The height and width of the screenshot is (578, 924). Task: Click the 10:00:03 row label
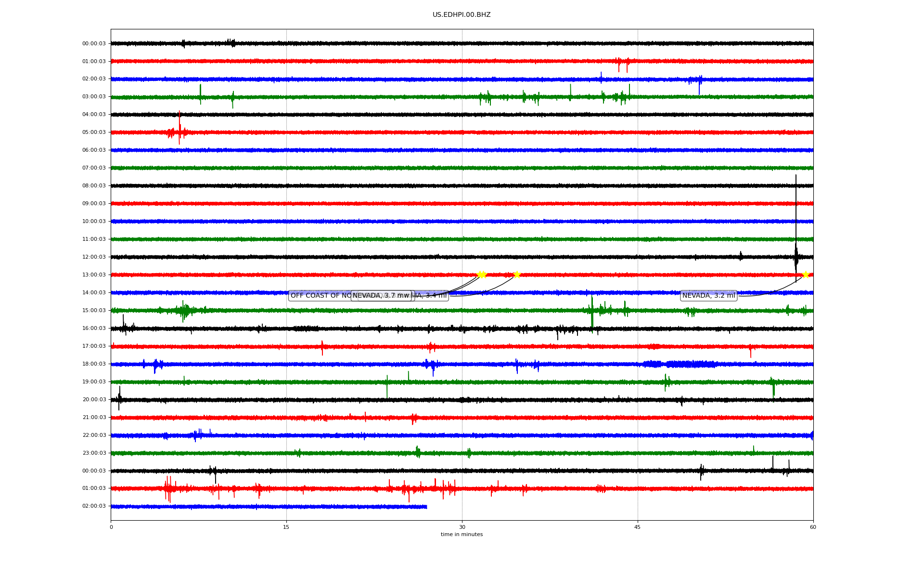[x=94, y=222]
